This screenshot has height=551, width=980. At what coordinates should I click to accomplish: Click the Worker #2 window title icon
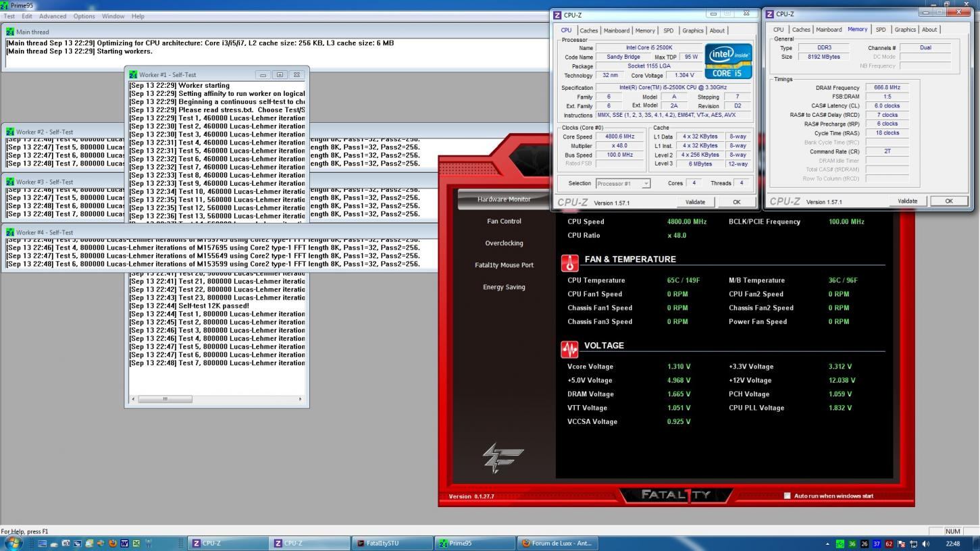click(10, 132)
